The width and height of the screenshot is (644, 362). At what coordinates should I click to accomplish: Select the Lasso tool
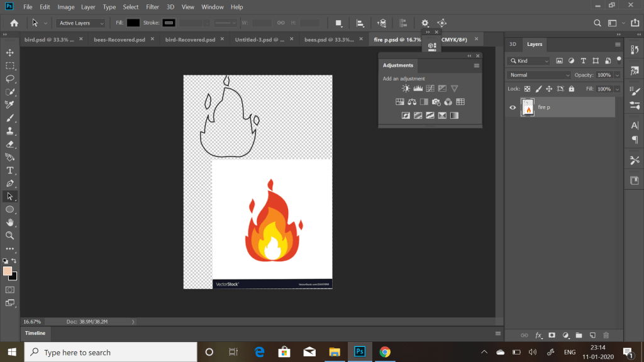click(10, 79)
